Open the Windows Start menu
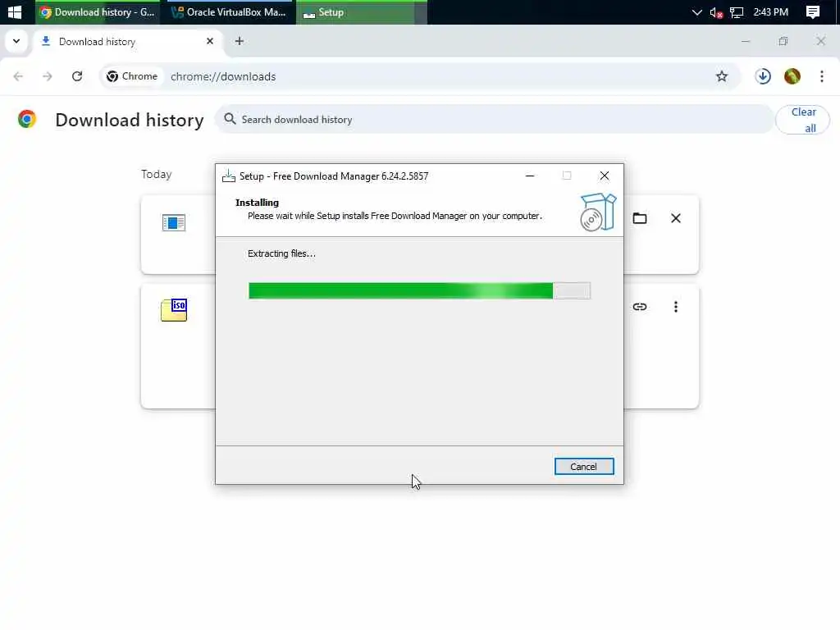Image resolution: width=840 pixels, height=630 pixels. pyautogui.click(x=15, y=11)
